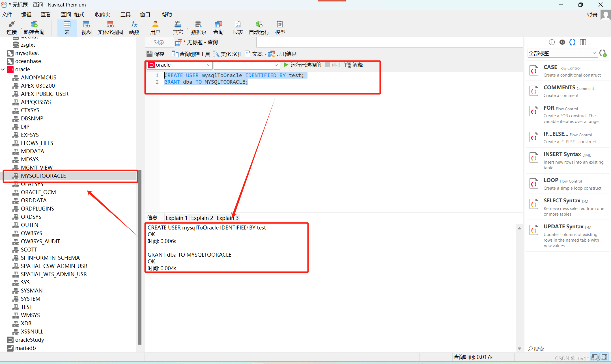
Task: Click the Materialized View (实体化视图) icon
Action: coord(110,27)
